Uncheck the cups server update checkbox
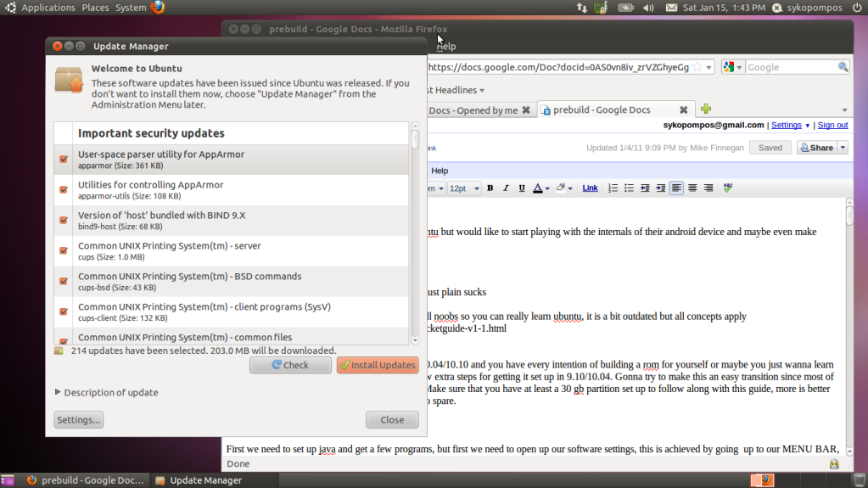868x488 pixels. pyautogui.click(x=64, y=251)
